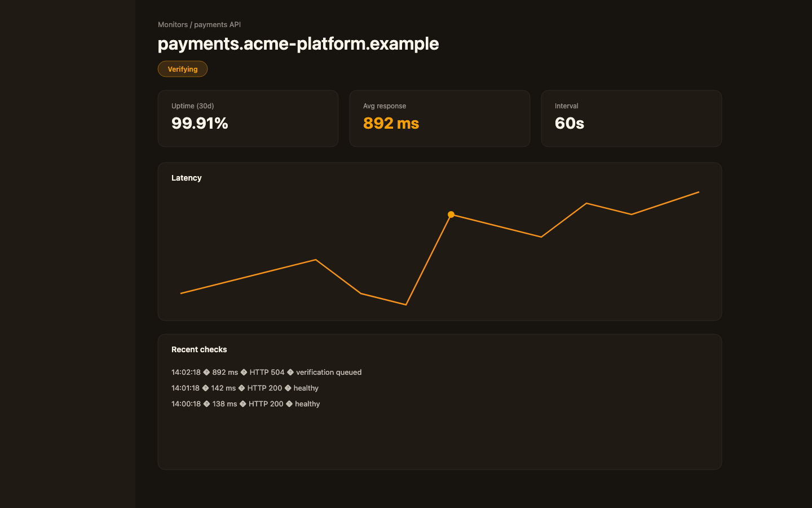Click "payments API" in the breadcrumb

coord(218,25)
